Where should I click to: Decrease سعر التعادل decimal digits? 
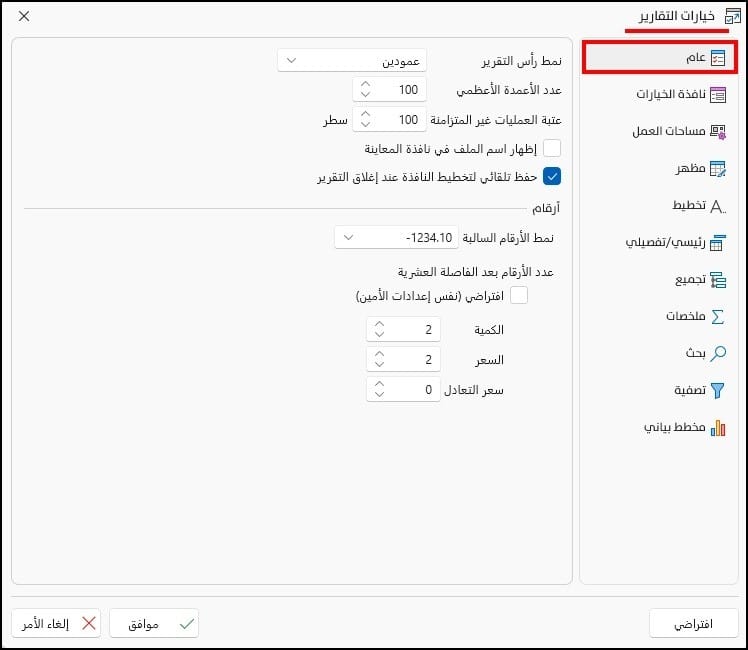point(379,394)
